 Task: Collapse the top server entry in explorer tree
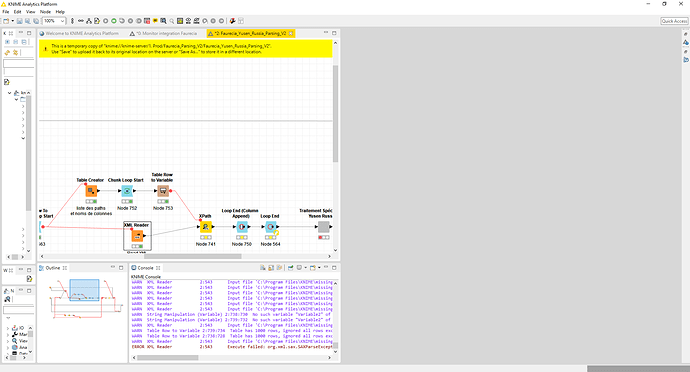[10, 93]
